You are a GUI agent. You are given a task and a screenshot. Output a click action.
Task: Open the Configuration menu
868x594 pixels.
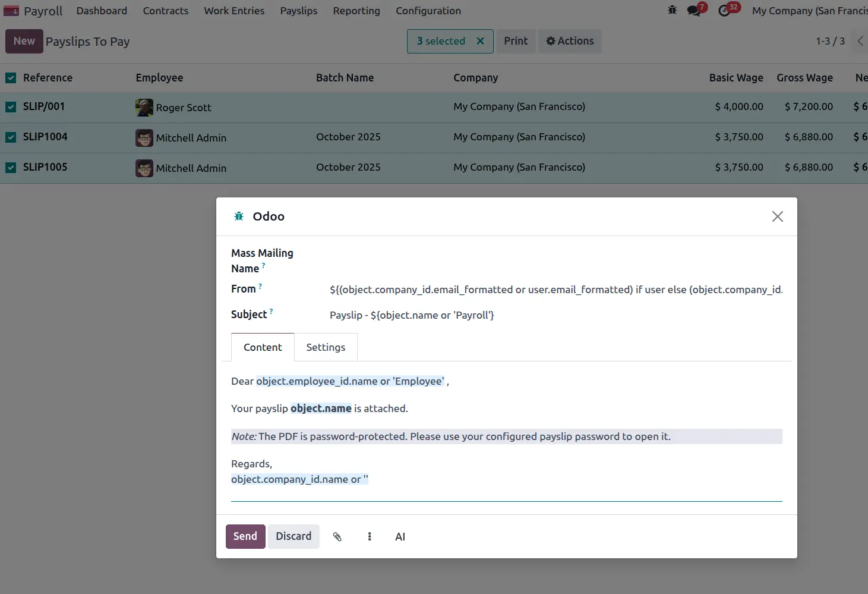[x=428, y=11]
